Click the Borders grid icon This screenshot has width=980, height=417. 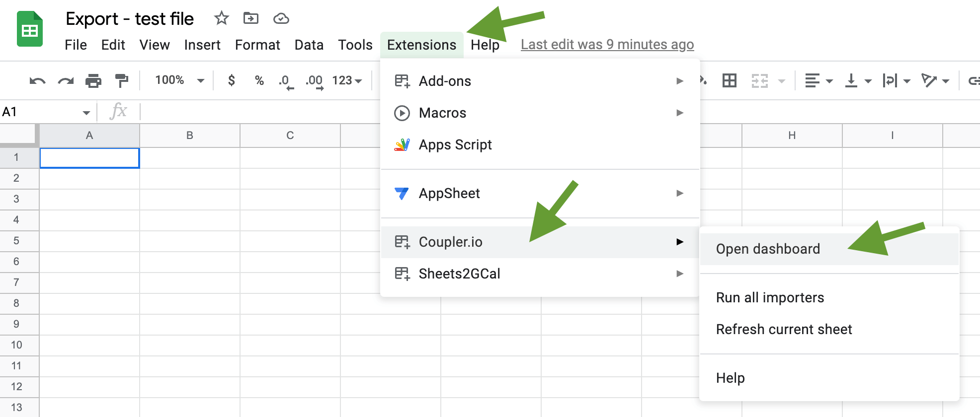click(x=730, y=80)
